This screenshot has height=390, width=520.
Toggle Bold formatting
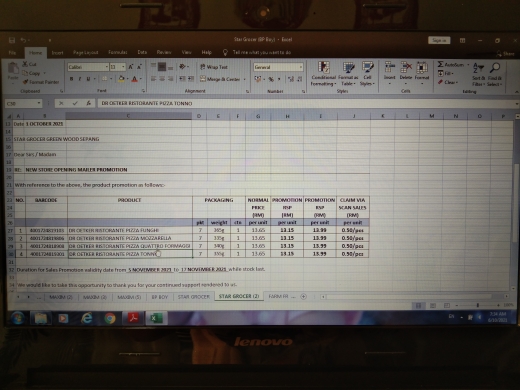point(71,79)
